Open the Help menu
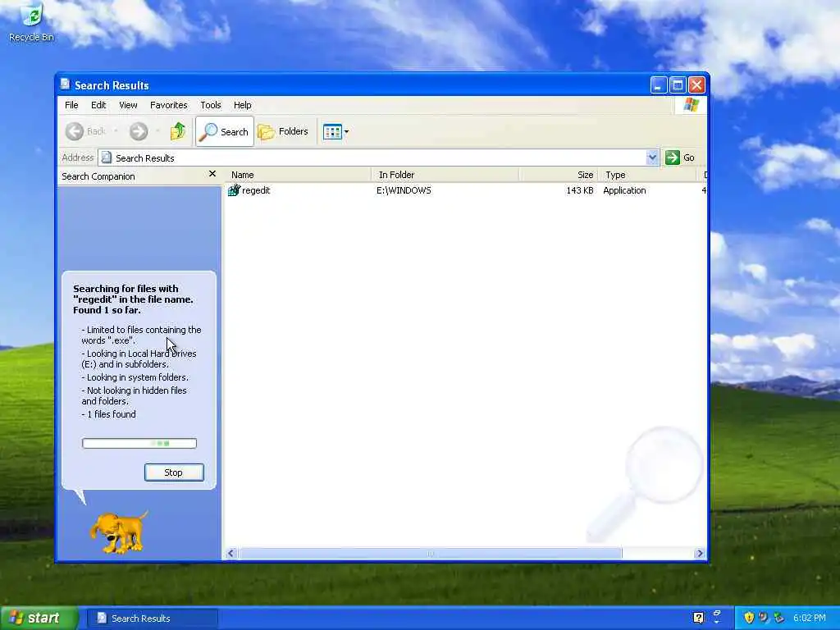Viewport: 840px width, 630px height. click(242, 105)
